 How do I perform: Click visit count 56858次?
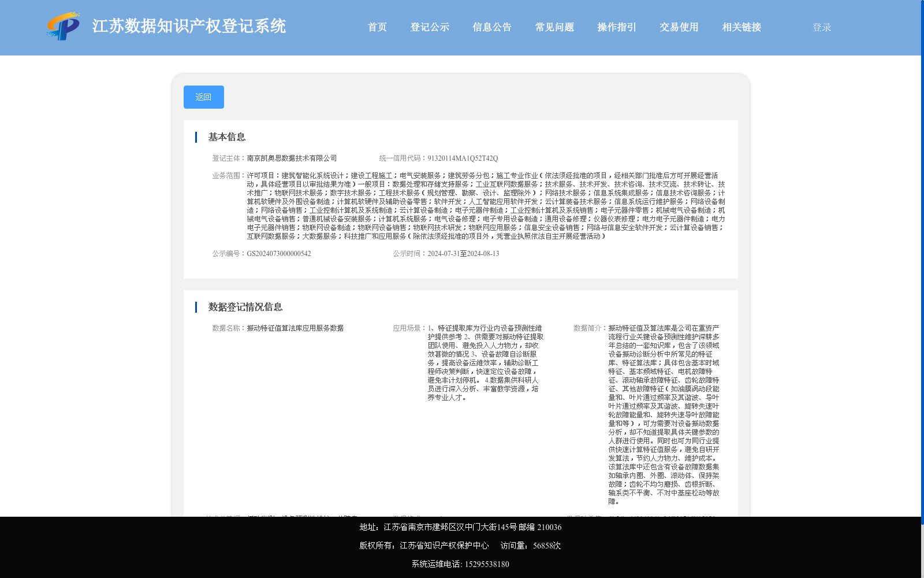point(547,546)
